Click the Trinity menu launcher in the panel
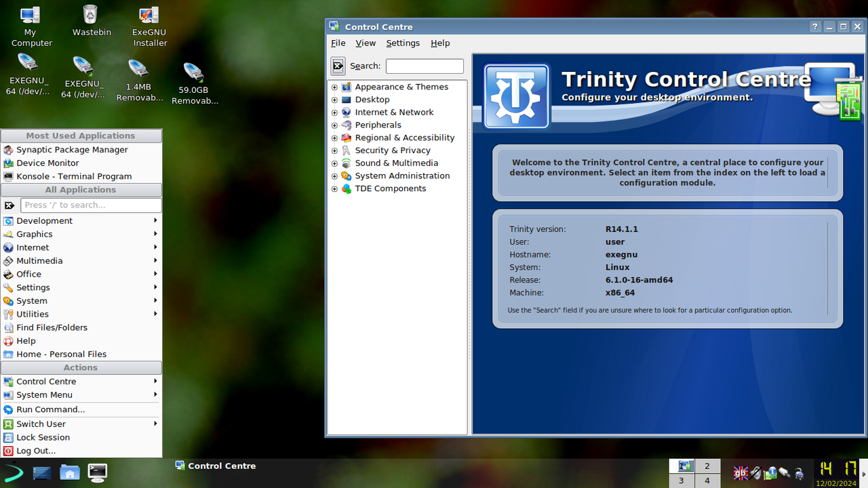 (x=14, y=472)
